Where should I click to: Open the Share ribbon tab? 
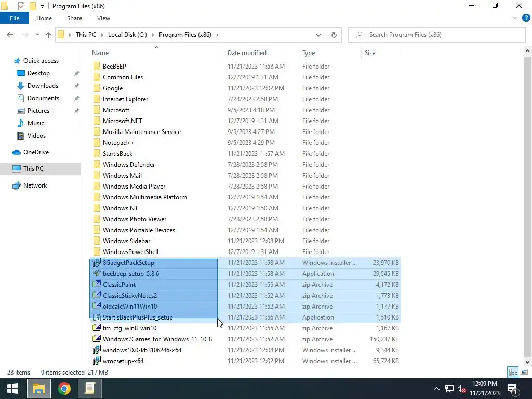coord(74,18)
